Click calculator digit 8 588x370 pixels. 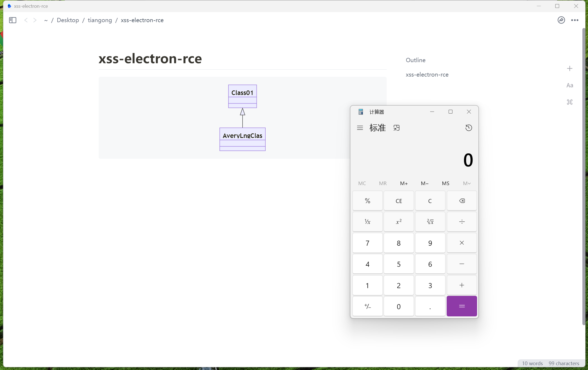pos(399,243)
